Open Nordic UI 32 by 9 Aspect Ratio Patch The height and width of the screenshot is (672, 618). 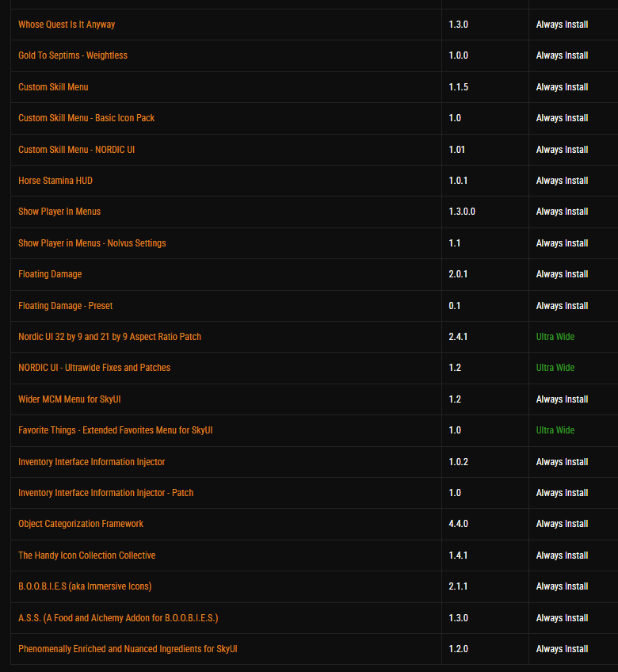click(x=109, y=337)
